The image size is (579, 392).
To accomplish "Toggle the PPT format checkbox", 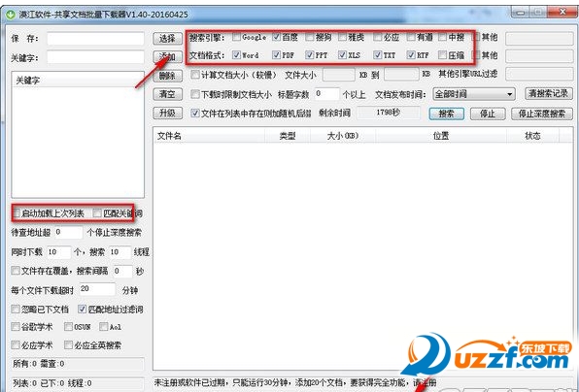I will 310,55.
